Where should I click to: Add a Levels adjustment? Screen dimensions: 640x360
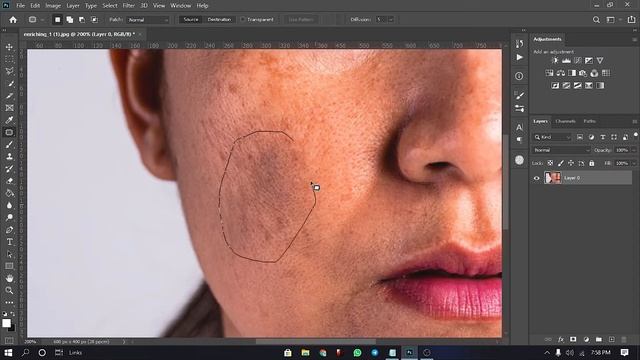566,60
